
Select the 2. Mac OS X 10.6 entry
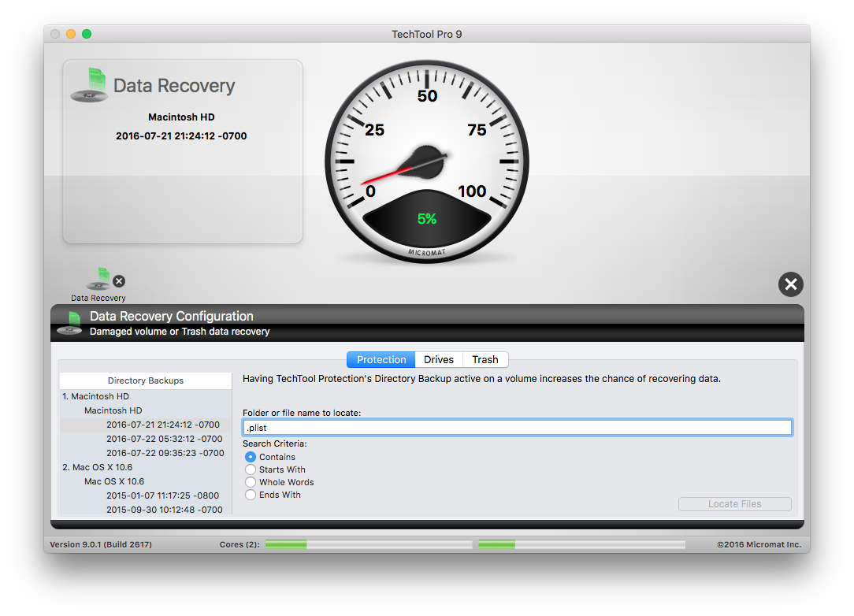click(x=146, y=467)
